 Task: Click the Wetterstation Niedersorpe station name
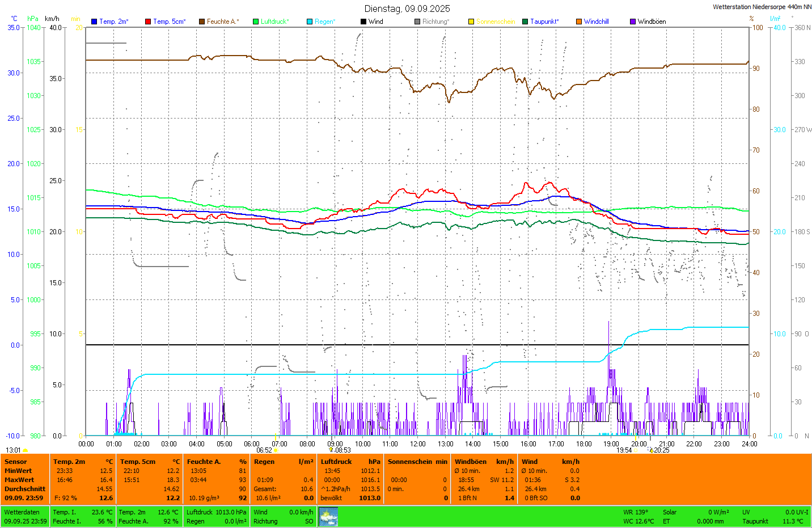click(x=762, y=7)
